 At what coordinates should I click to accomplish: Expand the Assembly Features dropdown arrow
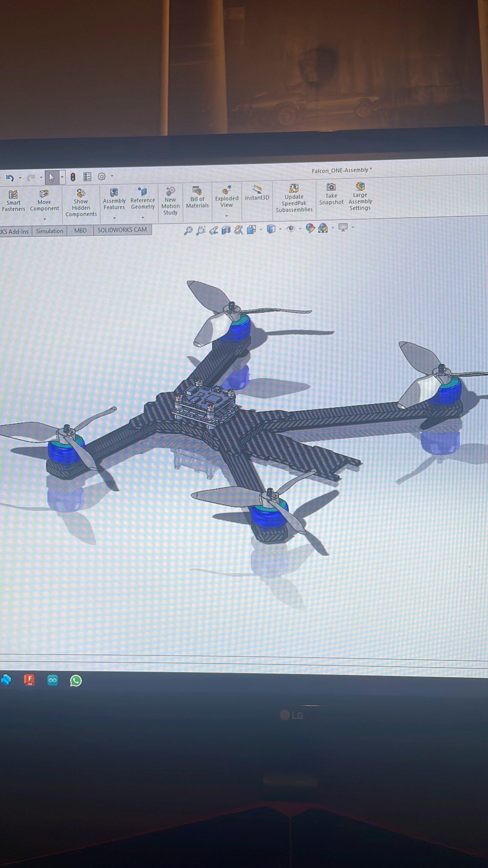click(x=114, y=218)
